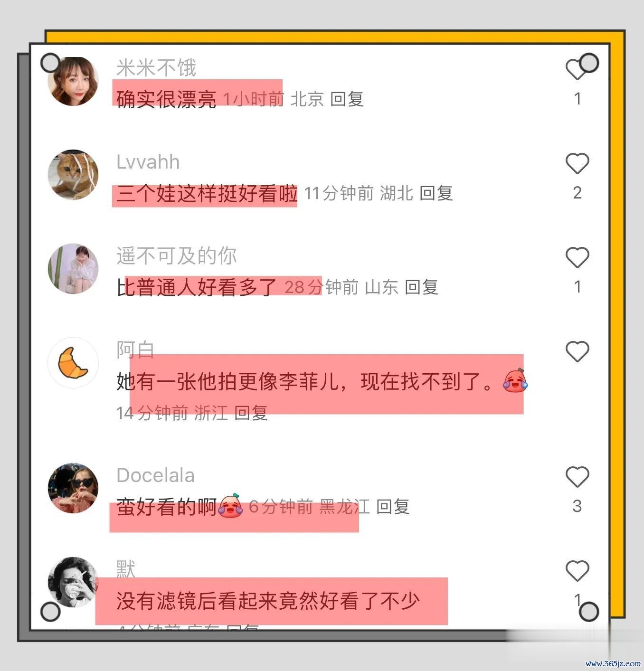
Task: Open 米米不饿's profile avatar
Action: click(73, 81)
